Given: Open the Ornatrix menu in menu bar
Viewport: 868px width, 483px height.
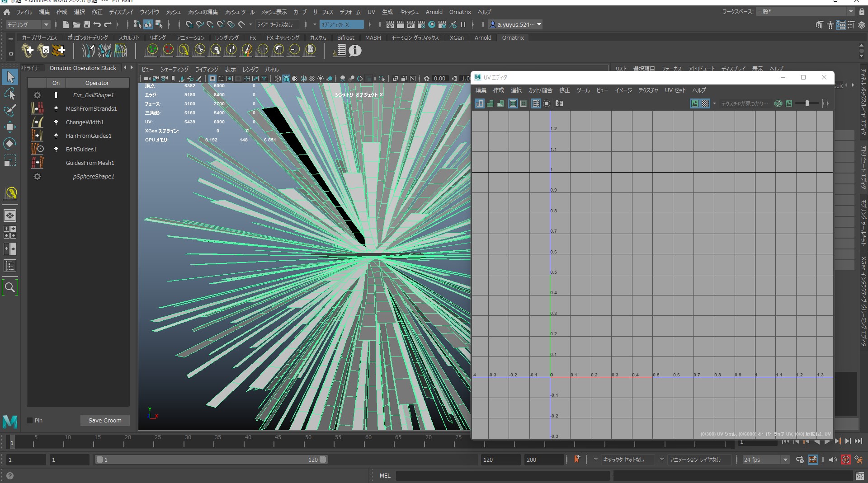Looking at the screenshot, I should click(460, 12).
